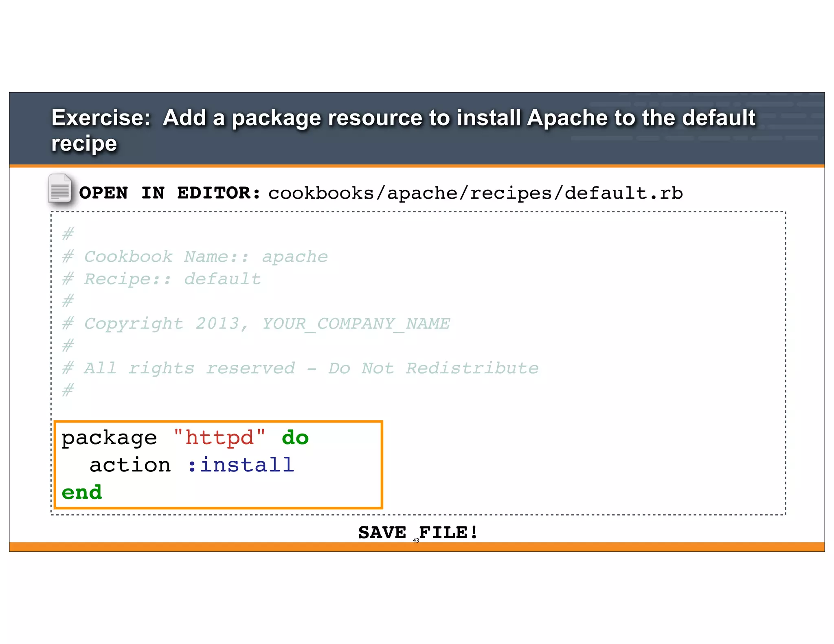Click the comment '# Recipe:: default'

[x=161, y=279]
